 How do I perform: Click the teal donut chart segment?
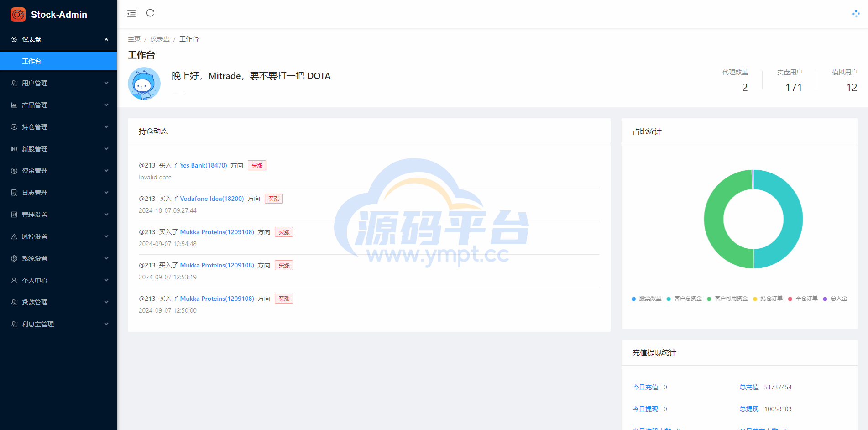[792, 219]
